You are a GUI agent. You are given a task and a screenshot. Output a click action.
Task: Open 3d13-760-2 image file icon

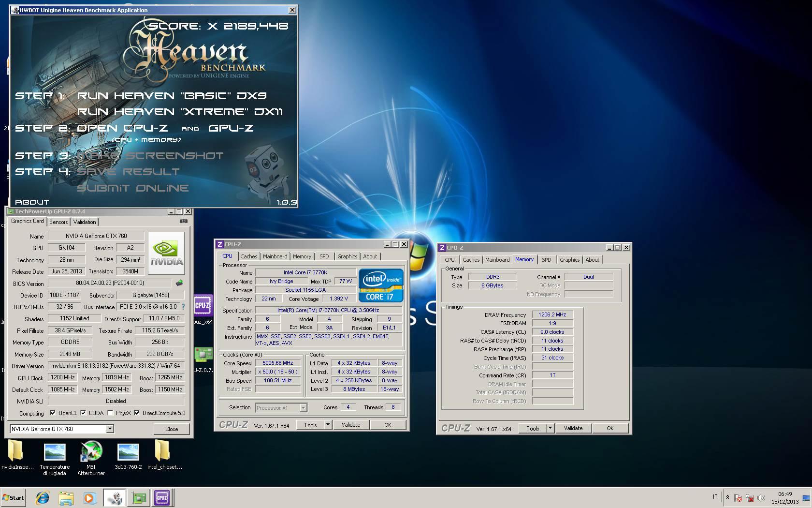click(x=128, y=456)
